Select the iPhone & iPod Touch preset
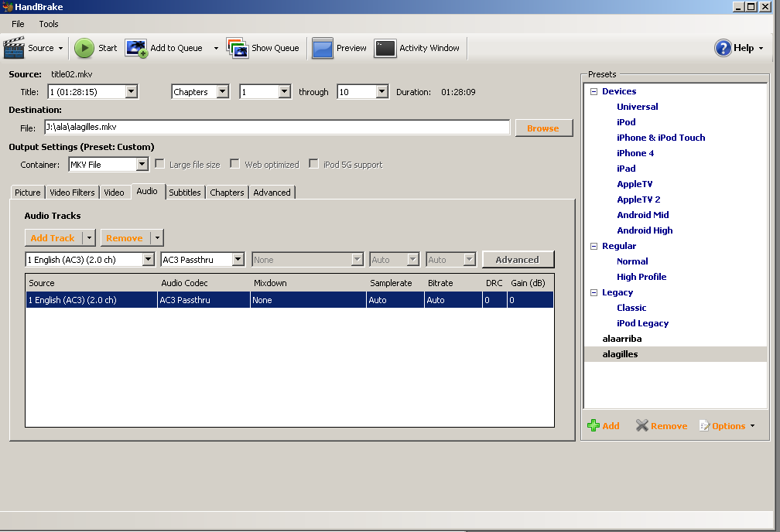Image resolution: width=780 pixels, height=532 pixels. (661, 138)
